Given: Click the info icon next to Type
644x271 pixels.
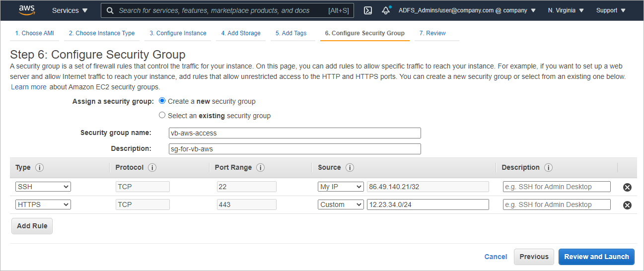Looking at the screenshot, I should 39,168.
